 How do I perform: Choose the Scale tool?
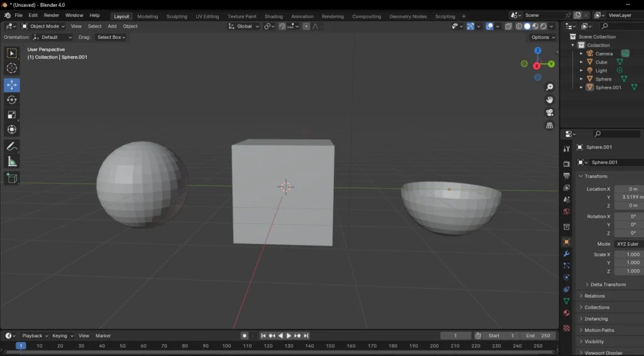12,114
